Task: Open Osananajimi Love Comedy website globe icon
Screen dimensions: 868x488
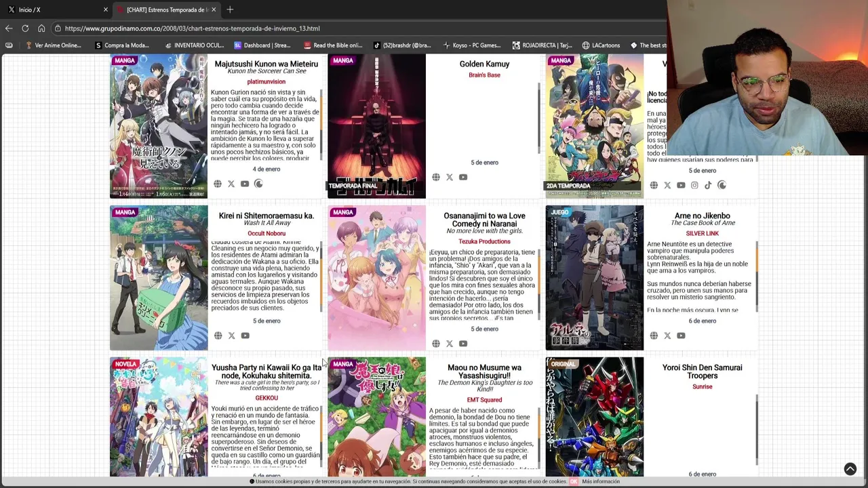Action: 436,344
